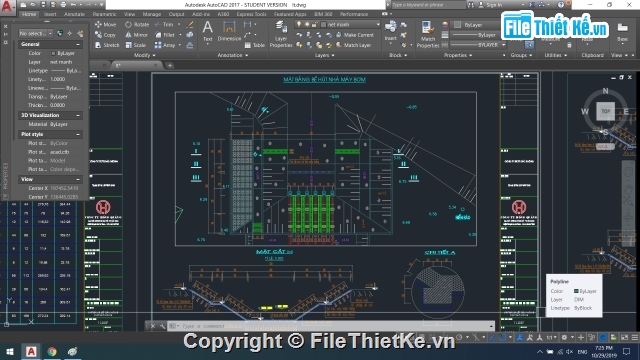Collapse the 3D Visualization section
This screenshot has width=640, height=360.
[78, 116]
